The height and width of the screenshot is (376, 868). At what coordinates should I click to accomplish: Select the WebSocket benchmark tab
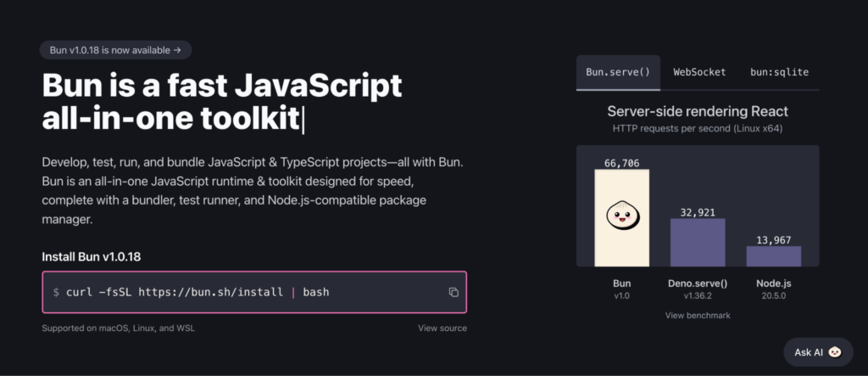[x=699, y=72]
